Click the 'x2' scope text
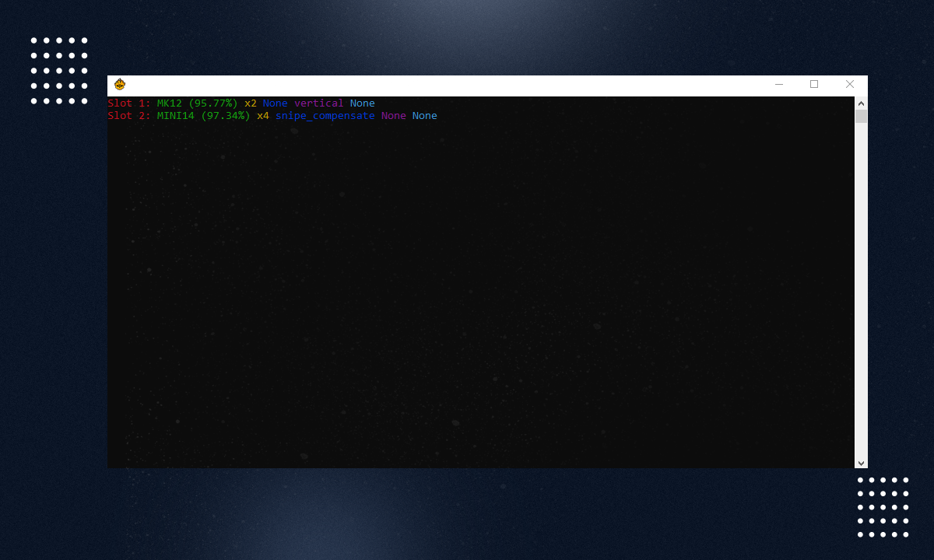 (251, 103)
